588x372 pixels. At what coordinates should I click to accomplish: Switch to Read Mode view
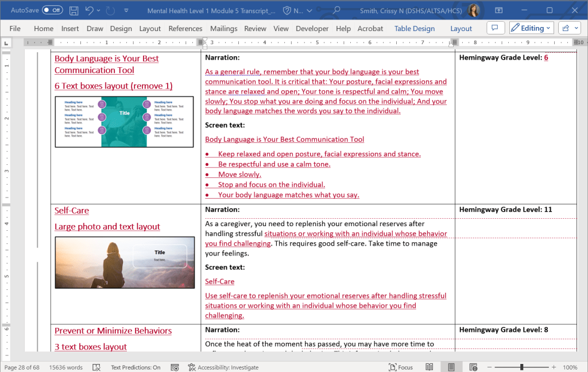[x=430, y=367]
